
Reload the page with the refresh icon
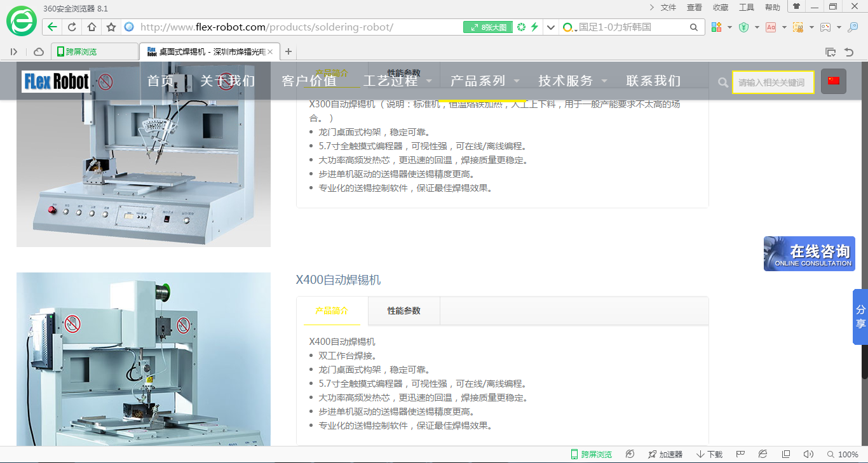click(x=72, y=27)
